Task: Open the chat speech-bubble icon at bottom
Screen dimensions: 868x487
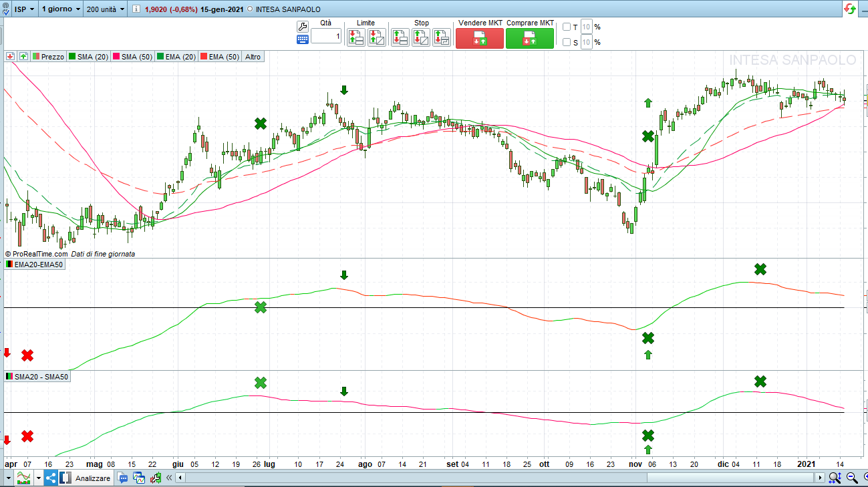Action: coord(123,478)
